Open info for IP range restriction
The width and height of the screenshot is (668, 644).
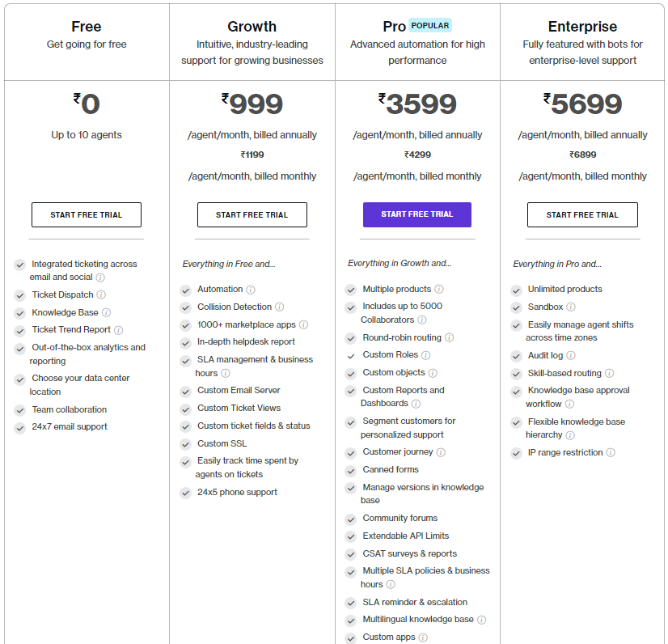tap(610, 451)
